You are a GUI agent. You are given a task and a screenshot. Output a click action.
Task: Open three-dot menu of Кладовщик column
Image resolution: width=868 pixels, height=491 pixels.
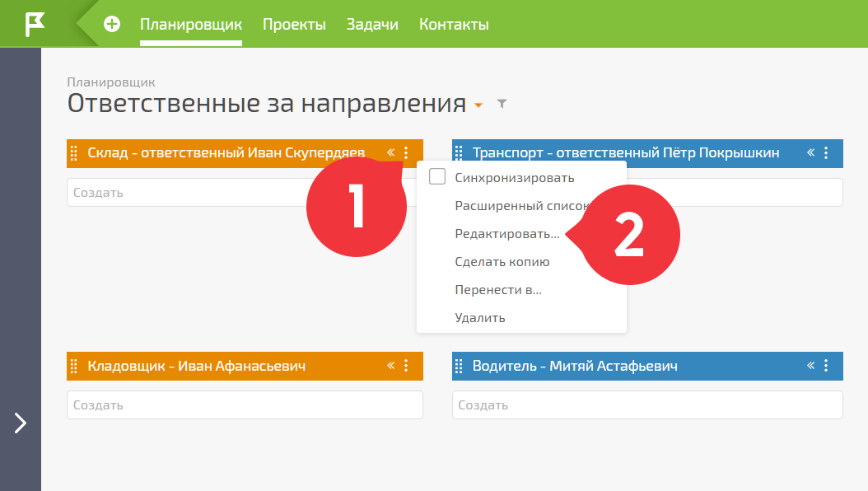(406, 365)
